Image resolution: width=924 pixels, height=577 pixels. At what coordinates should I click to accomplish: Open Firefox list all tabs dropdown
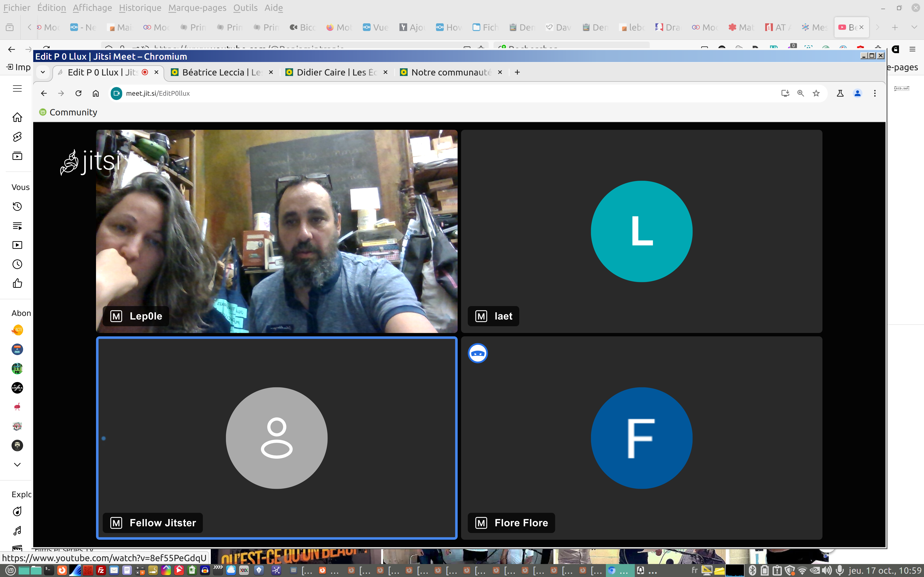[914, 27]
